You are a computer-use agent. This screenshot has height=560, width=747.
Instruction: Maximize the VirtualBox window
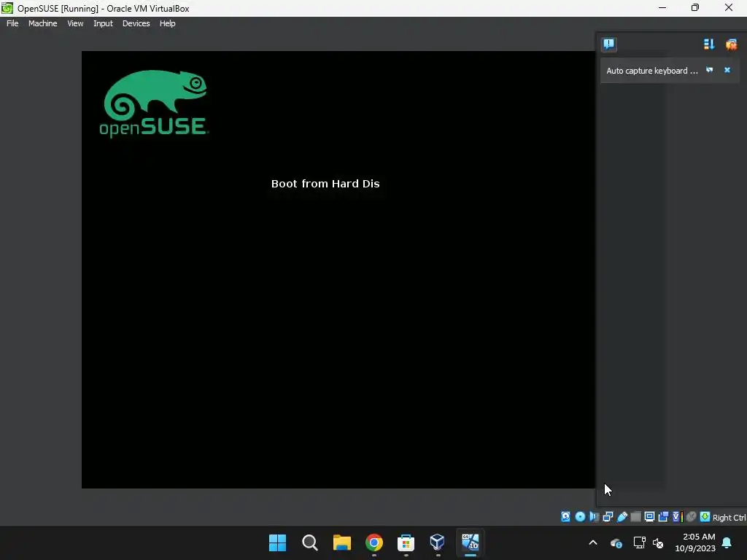pyautogui.click(x=695, y=7)
